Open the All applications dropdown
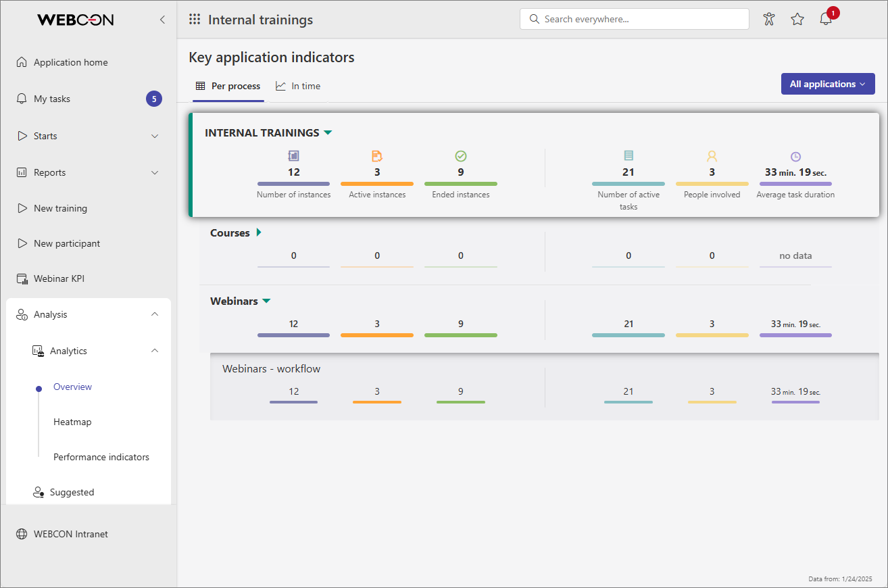 tap(828, 84)
